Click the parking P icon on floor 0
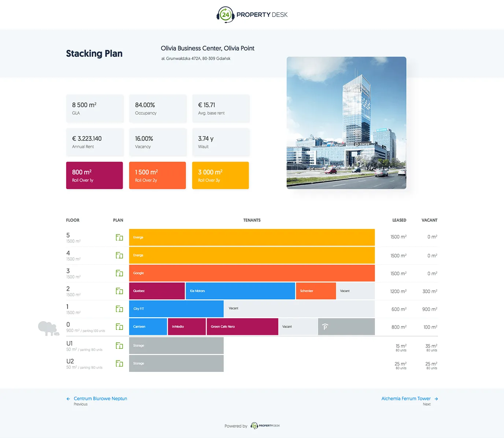The height and width of the screenshot is (438, 504). (325, 327)
